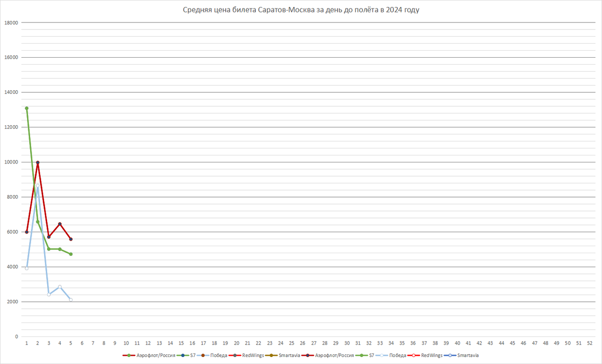Screen dimensions: 602x364
Task: Select the S7 legend entry with green line
Action: click(365, 355)
